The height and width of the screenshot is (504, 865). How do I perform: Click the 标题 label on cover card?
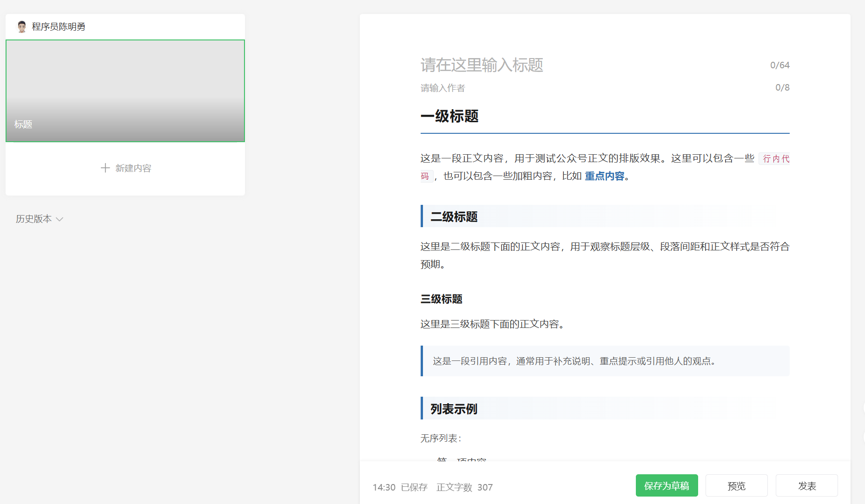(23, 124)
